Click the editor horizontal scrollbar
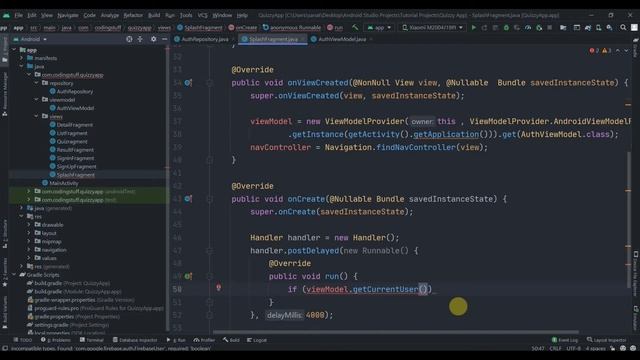 pyautogui.click(x=395, y=332)
